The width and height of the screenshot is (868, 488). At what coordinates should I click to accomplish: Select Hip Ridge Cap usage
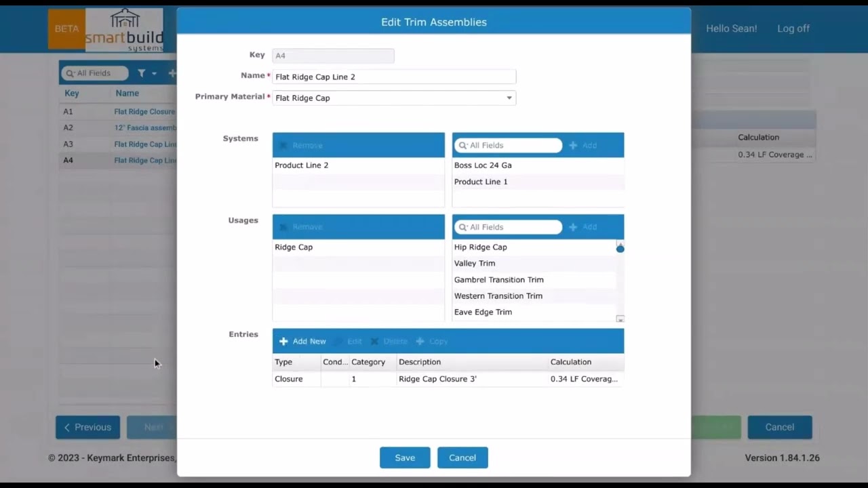534,247
